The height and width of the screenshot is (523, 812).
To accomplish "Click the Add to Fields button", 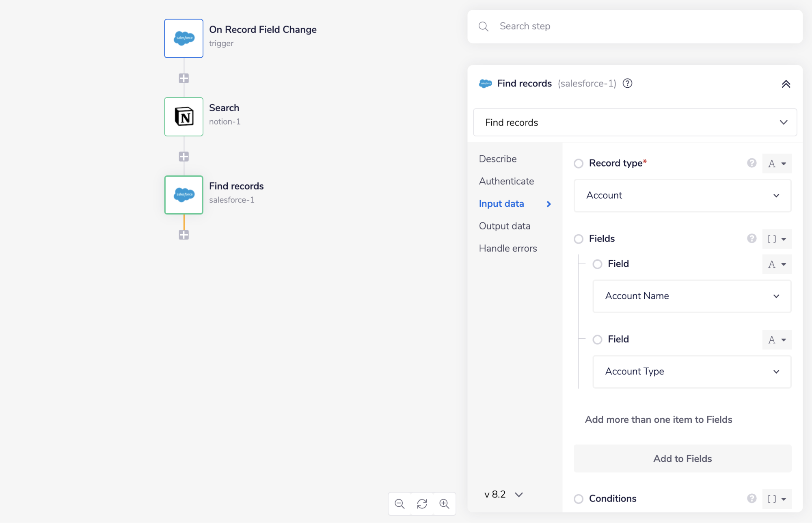I will point(682,458).
